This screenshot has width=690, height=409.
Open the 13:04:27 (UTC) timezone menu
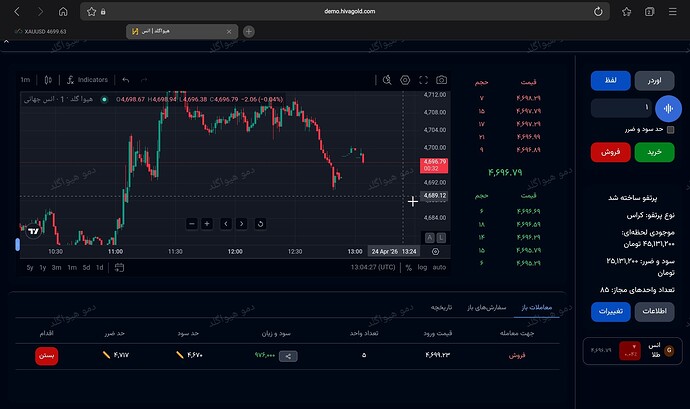[373, 267]
